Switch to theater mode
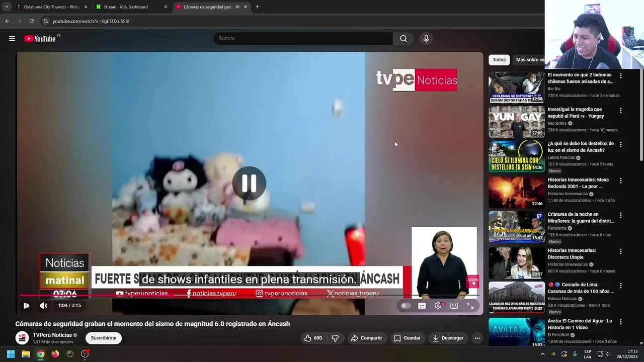Viewport: 644px width, 362px height. coord(454,306)
